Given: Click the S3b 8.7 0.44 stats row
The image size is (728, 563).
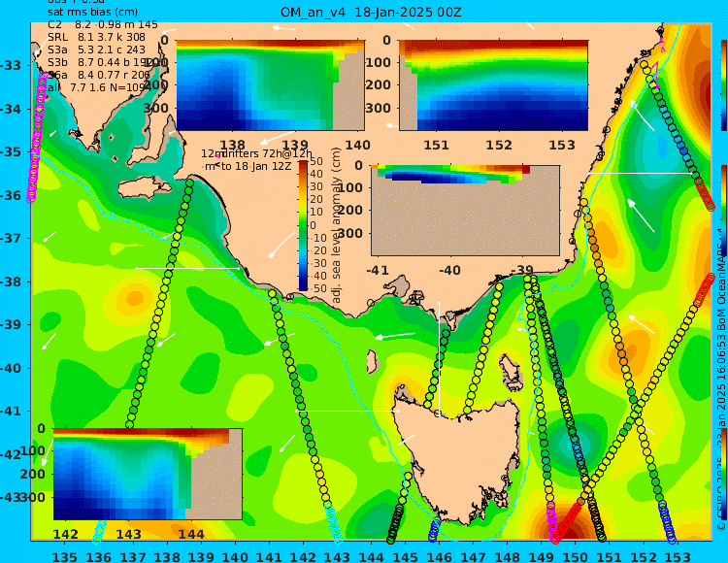Looking at the screenshot, I should 97,62.
